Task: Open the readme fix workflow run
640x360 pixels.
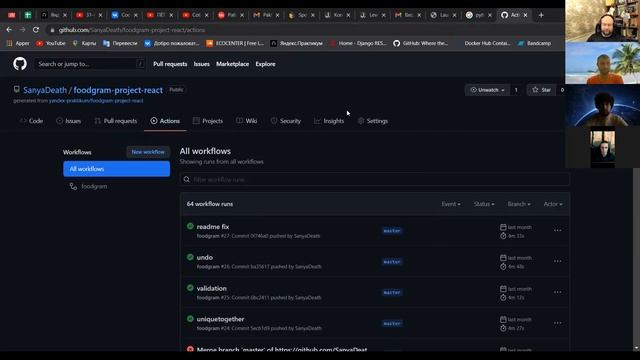Action: (x=213, y=227)
